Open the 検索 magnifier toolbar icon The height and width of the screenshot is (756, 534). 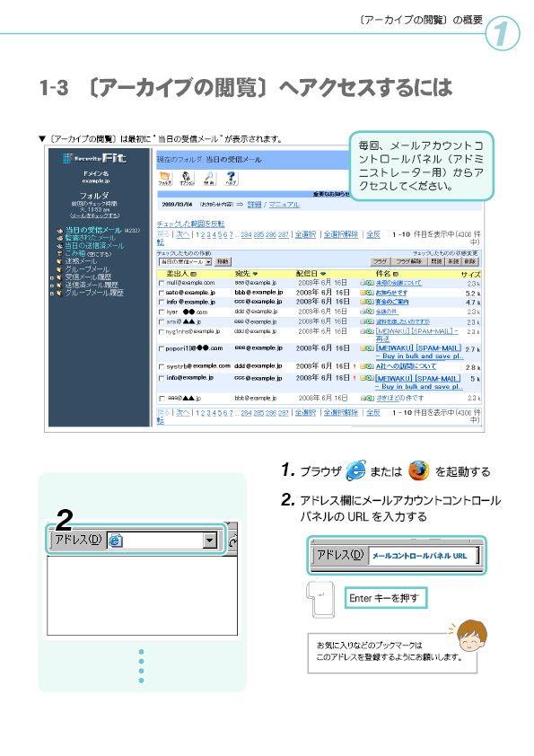(x=209, y=178)
